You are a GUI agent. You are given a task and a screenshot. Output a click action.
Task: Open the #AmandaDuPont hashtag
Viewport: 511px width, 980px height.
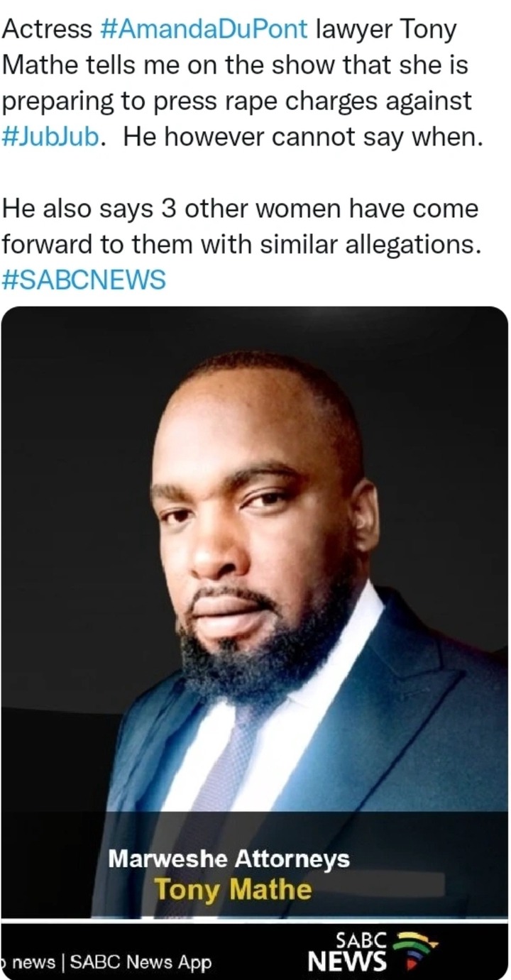[204, 29]
